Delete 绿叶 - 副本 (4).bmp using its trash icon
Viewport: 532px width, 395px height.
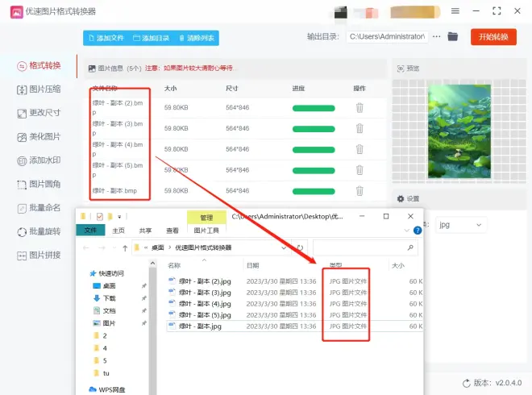point(360,149)
